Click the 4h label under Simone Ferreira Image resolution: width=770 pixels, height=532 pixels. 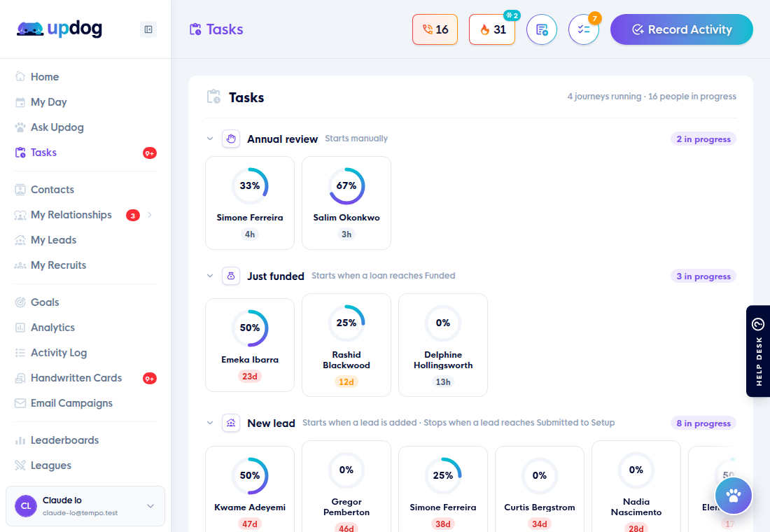pos(250,234)
